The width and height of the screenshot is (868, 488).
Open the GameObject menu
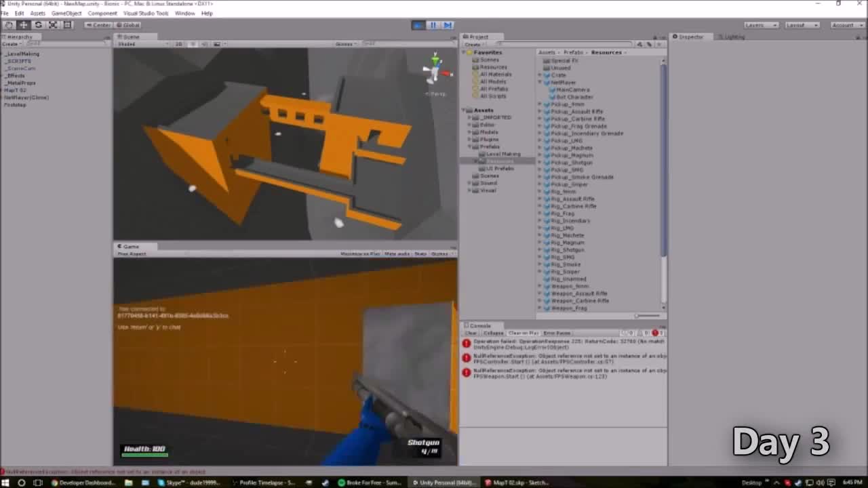point(65,13)
